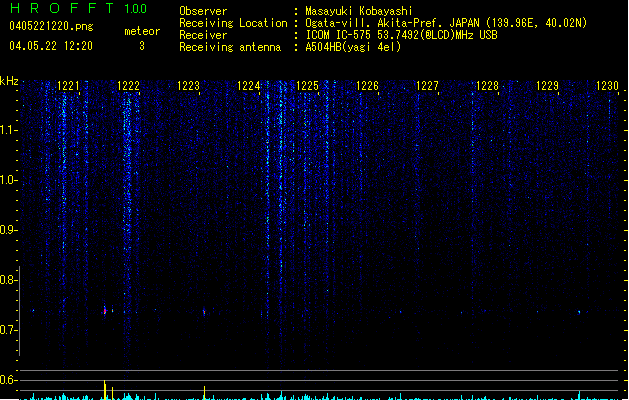Select the filename 0405221220.png
Screen dimensions: 629x400
click(x=51, y=26)
